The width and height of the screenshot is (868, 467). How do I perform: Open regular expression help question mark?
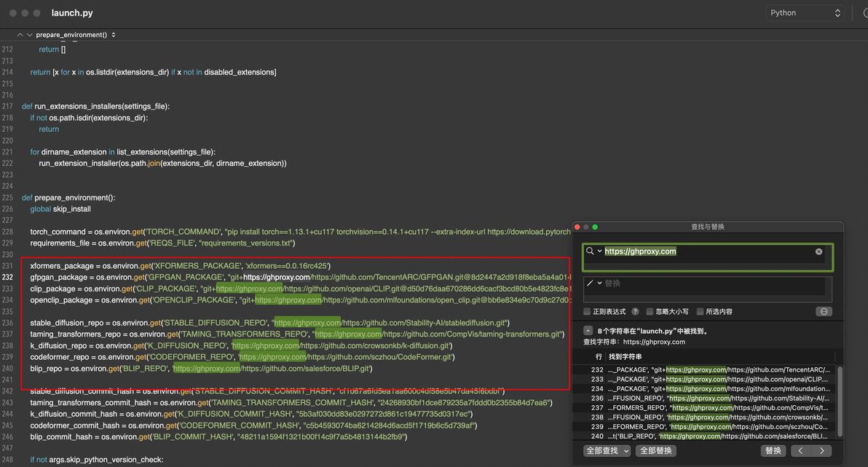635,311
